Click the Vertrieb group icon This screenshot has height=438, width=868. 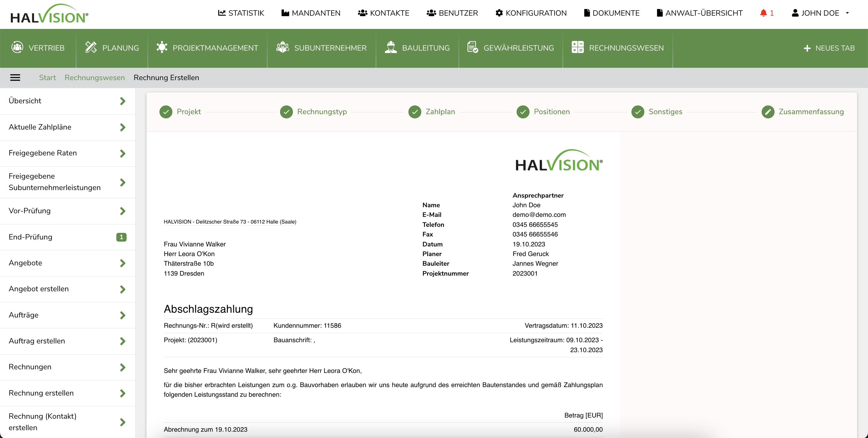tap(17, 47)
